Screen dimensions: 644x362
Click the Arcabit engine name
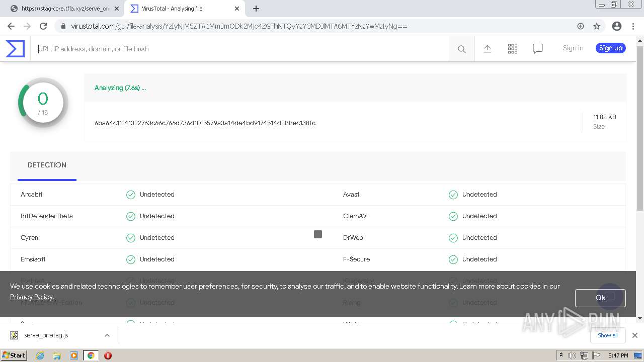[32, 194]
